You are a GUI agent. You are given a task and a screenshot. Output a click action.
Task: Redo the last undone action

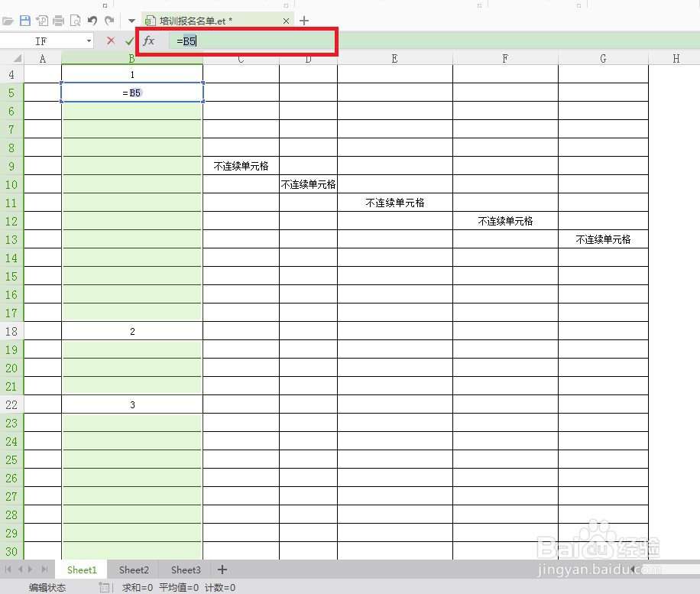pos(109,21)
